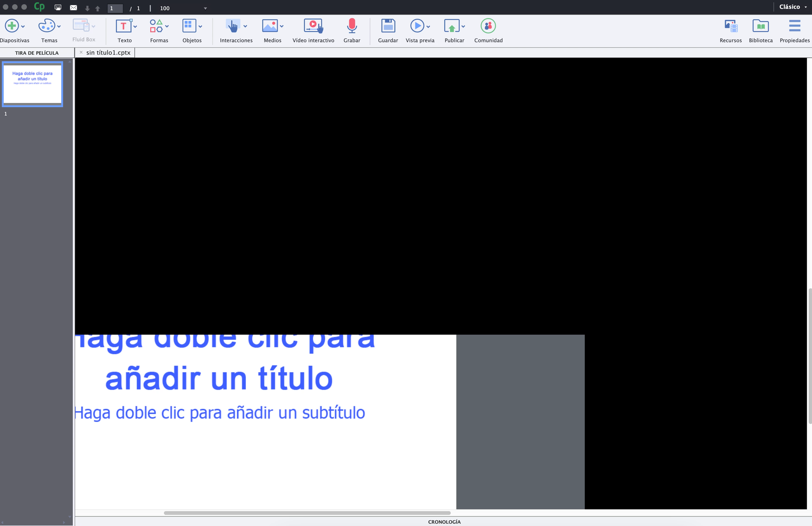Toggle the Propiedades panel
The image size is (812, 526).
coord(794,26)
